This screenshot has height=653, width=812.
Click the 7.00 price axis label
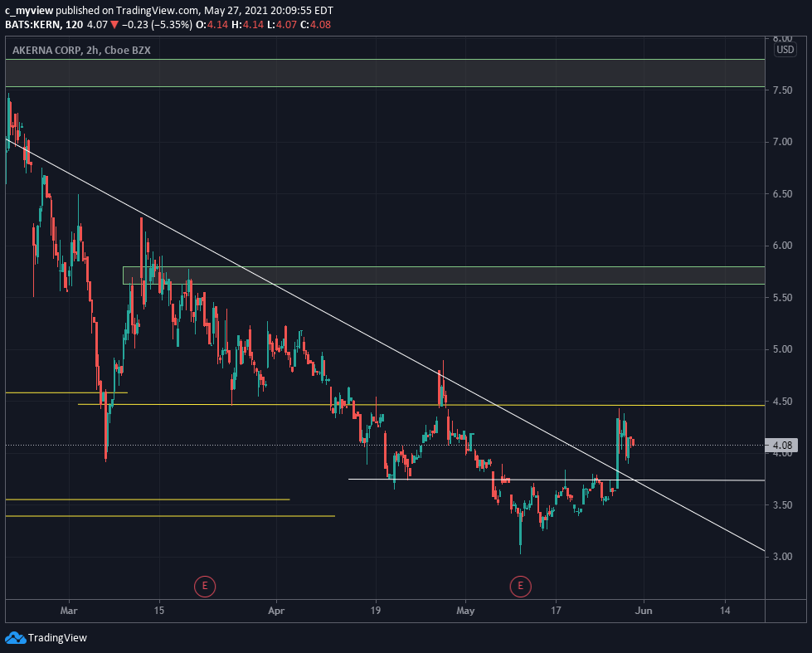pyautogui.click(x=782, y=142)
